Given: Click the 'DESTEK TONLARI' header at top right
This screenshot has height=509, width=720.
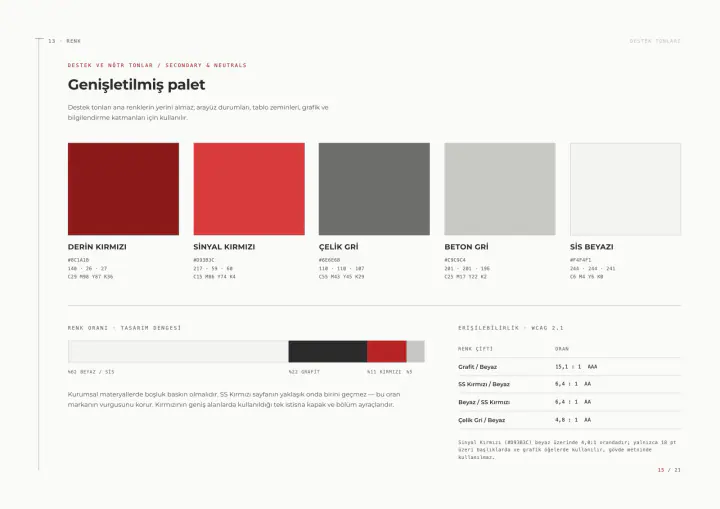Looking at the screenshot, I should (x=655, y=41).
